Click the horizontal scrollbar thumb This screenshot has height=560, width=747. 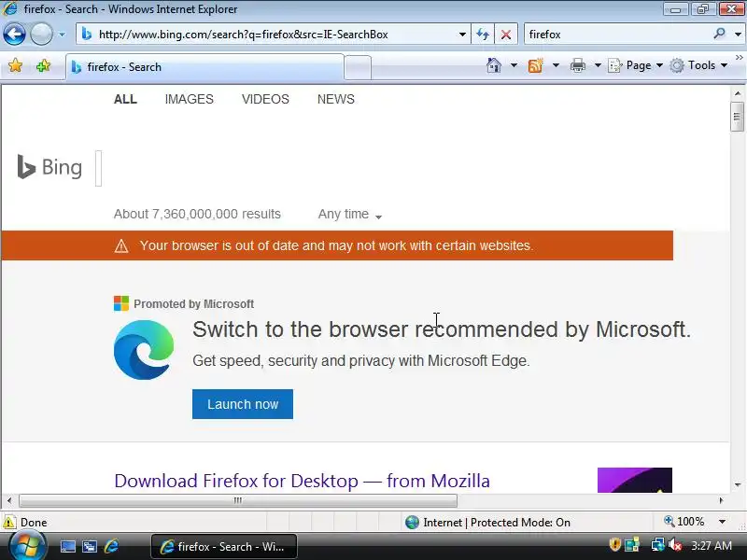[x=238, y=500]
